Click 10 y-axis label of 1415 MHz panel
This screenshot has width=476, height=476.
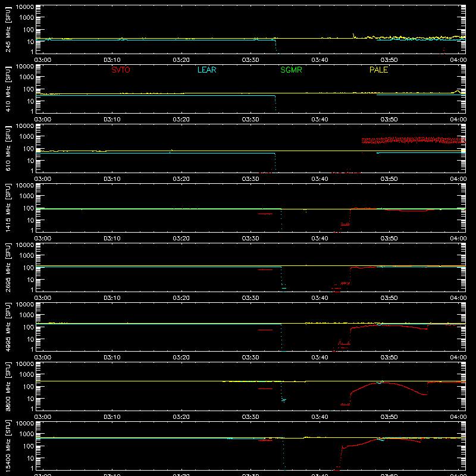tap(30, 220)
